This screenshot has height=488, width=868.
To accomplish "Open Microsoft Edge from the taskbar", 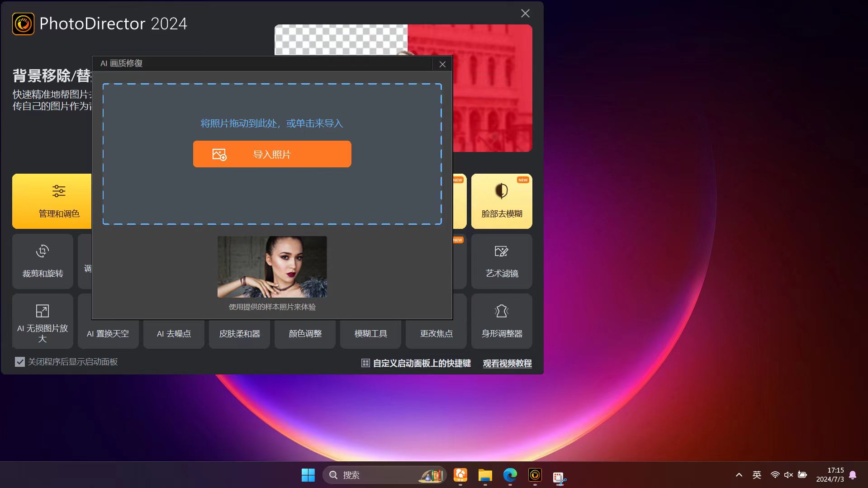I will coord(510,475).
